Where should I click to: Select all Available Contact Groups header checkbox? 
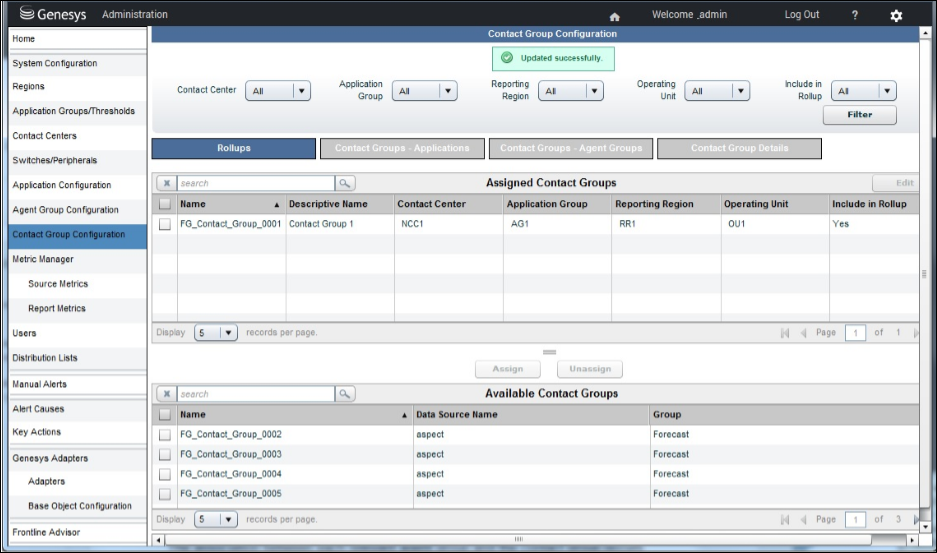(x=165, y=414)
